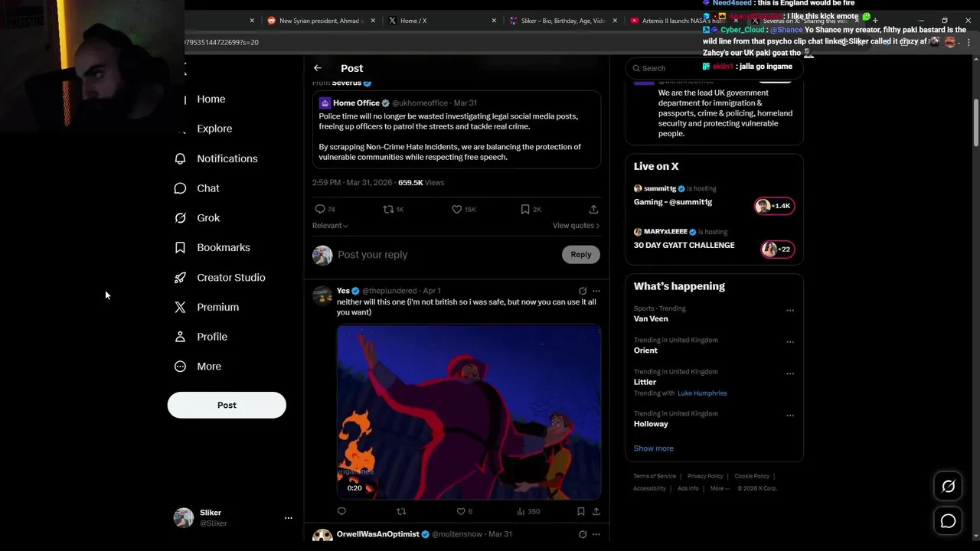Open more options for Littler trend
Viewport: 980px width, 551px height.
[x=790, y=374]
